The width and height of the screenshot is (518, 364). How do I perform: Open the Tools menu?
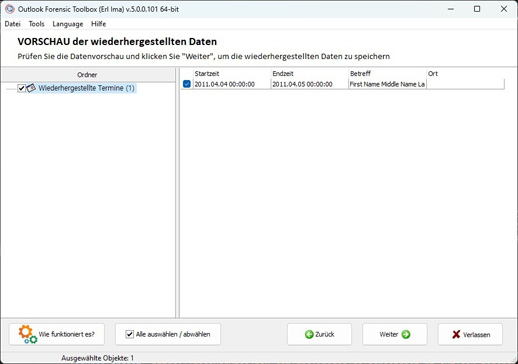[36, 24]
